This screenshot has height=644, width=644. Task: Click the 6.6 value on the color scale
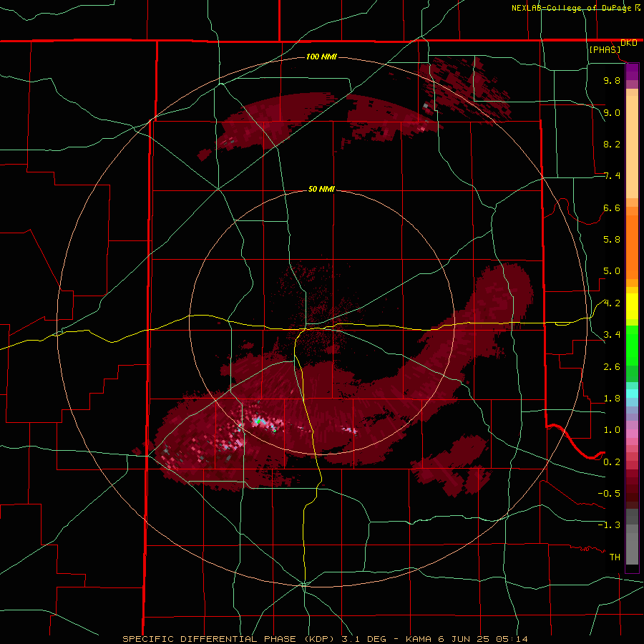click(x=612, y=208)
